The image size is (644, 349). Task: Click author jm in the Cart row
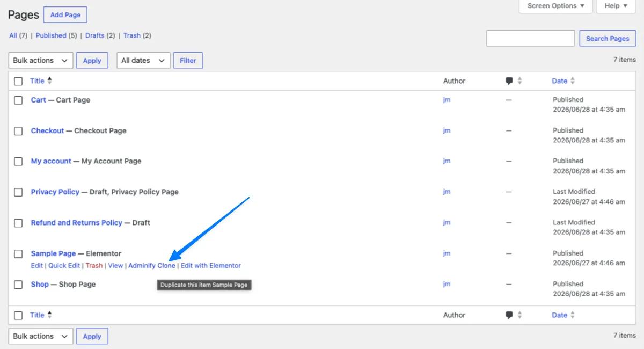click(x=447, y=100)
